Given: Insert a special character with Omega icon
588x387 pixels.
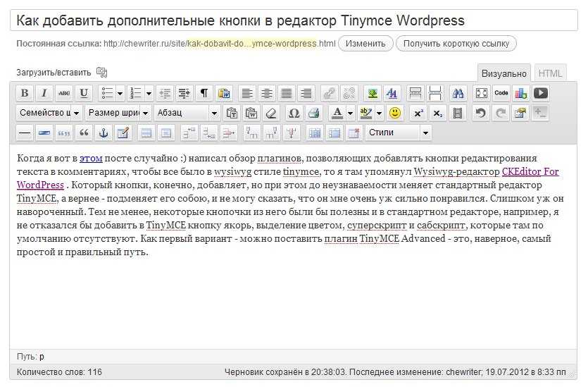Looking at the screenshot, I should [x=294, y=113].
